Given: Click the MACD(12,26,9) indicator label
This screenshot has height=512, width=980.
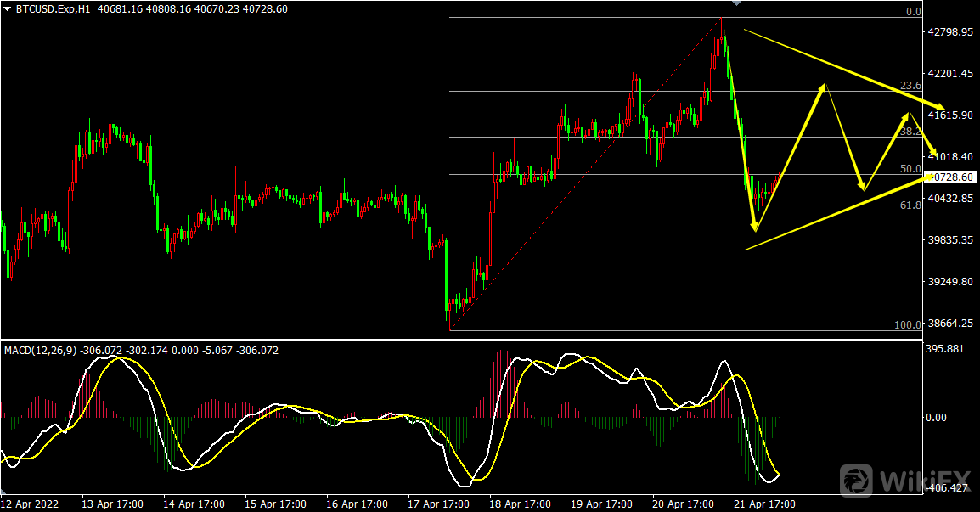Looking at the screenshot, I should tap(40, 351).
